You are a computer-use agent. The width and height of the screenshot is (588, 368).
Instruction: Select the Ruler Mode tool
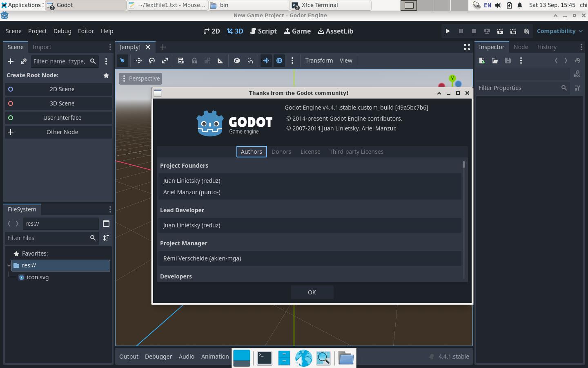[220, 61]
